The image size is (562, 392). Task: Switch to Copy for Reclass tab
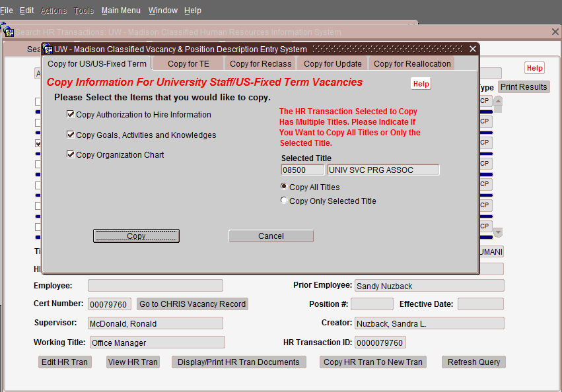(x=261, y=64)
